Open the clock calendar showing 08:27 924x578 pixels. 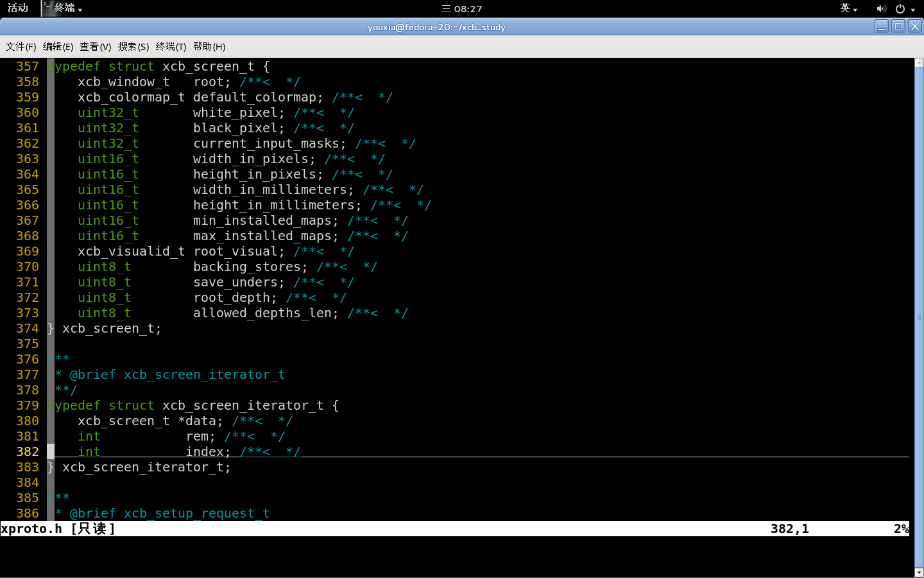tap(461, 8)
